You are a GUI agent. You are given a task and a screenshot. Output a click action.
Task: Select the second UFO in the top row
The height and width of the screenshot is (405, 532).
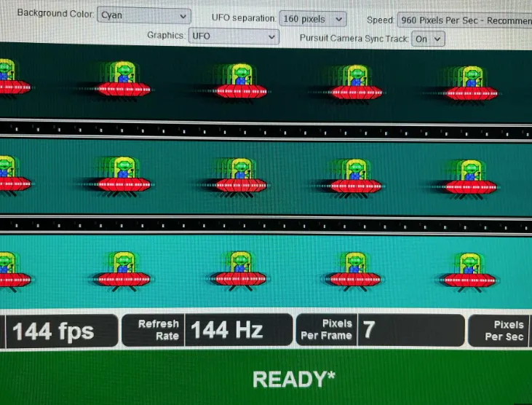pyautogui.click(x=123, y=81)
